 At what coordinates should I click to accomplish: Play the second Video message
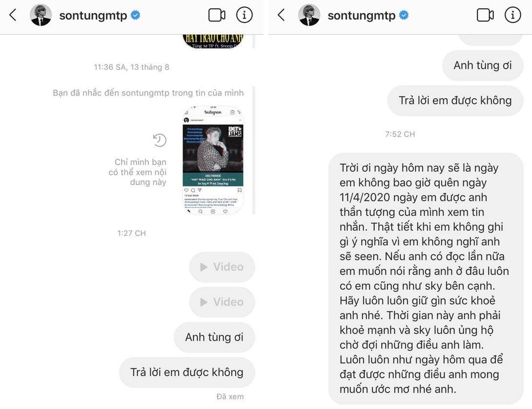pos(222,302)
